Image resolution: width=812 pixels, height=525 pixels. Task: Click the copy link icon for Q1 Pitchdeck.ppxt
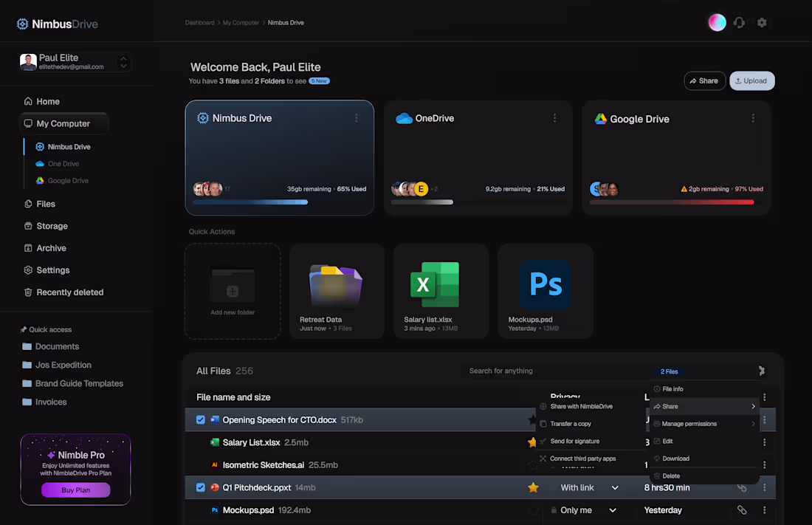pyautogui.click(x=742, y=487)
